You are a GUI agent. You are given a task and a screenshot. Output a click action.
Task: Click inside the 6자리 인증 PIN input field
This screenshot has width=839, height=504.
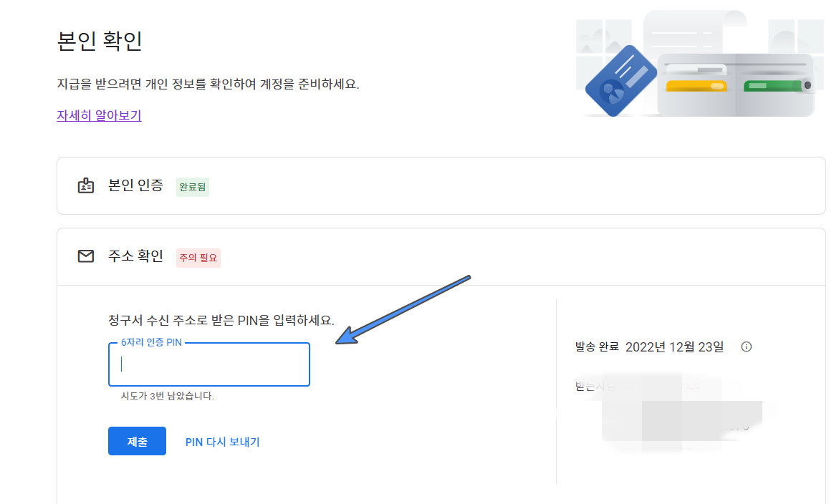pos(208,364)
